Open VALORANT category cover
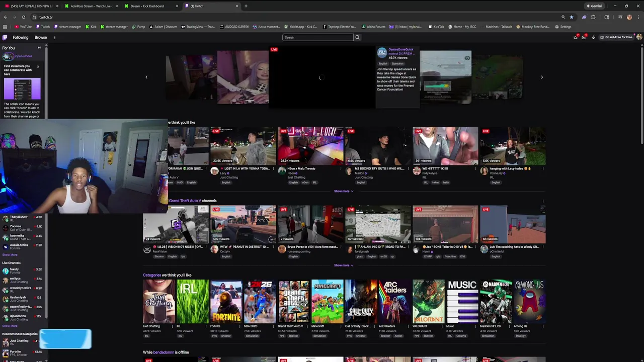The height and width of the screenshot is (362, 644). click(429, 301)
